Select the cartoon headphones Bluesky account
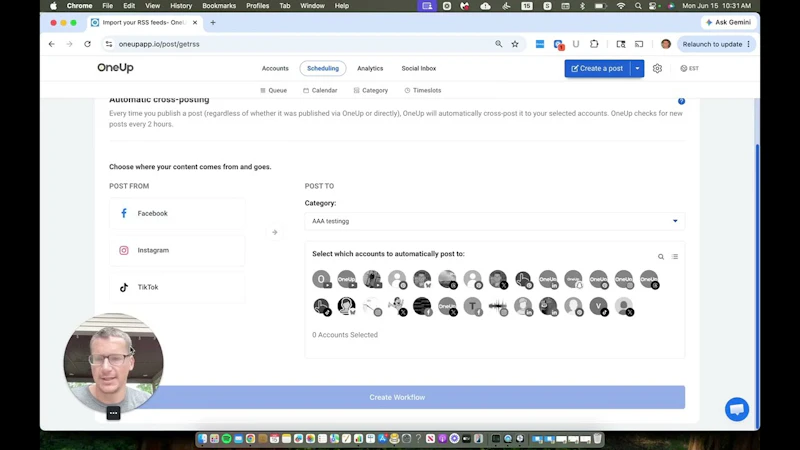 (347, 306)
